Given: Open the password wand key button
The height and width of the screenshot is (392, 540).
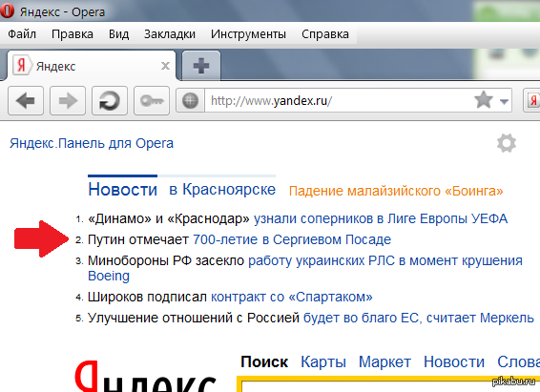Looking at the screenshot, I should click(x=152, y=100).
